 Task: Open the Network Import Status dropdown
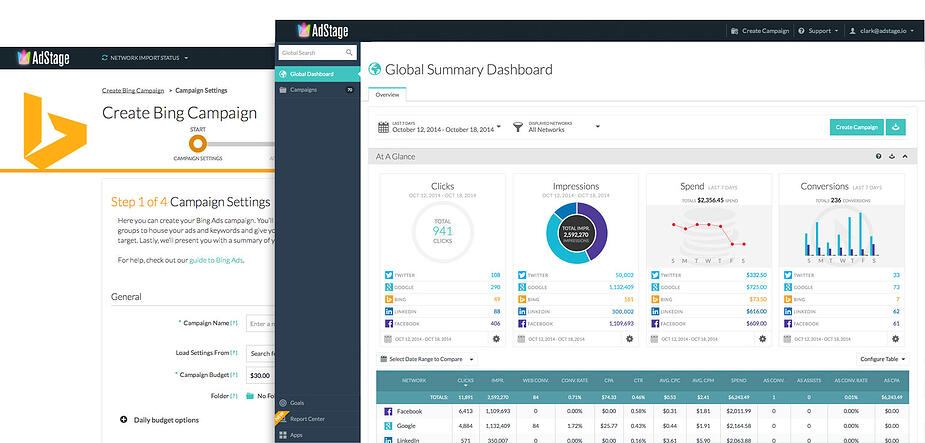click(x=145, y=58)
